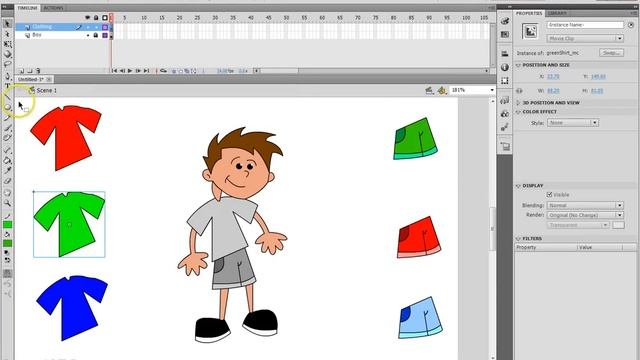Delete the selected layer with trash icon

[38, 71]
